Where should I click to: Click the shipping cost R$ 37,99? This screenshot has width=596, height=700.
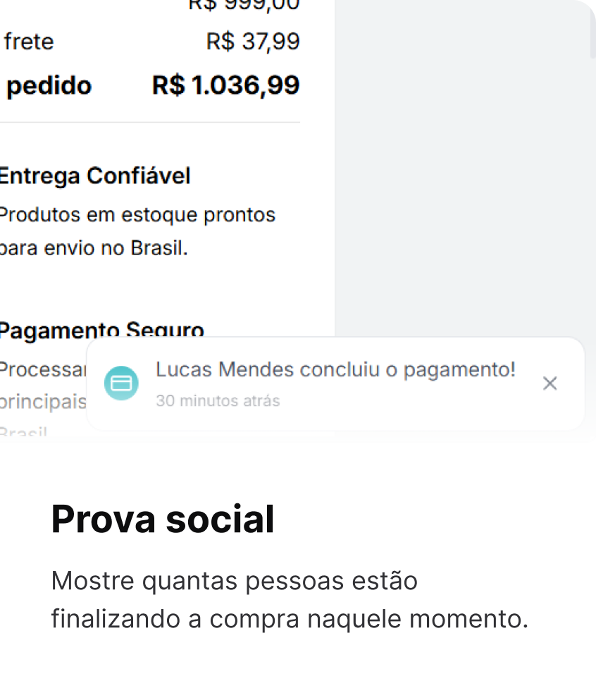[x=253, y=42]
